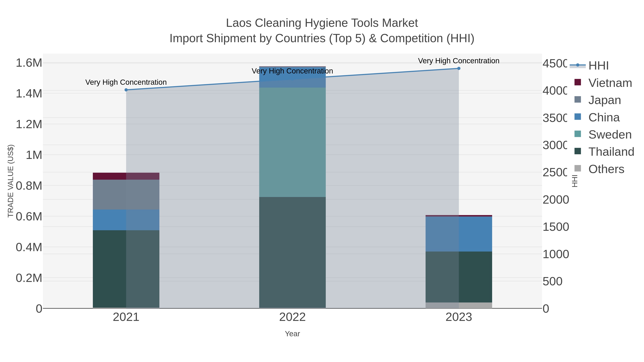Click the 2021 x-axis label
644x362 pixels.
(x=126, y=317)
